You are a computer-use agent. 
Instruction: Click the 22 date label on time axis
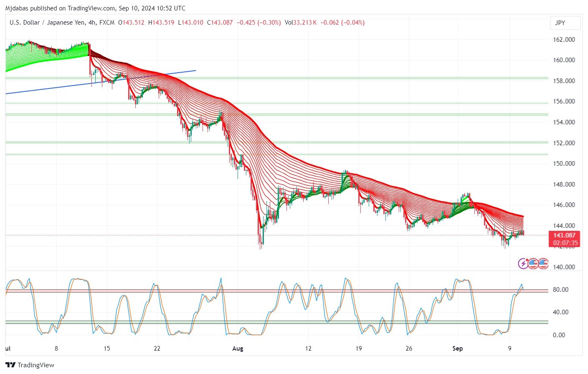[x=157, y=348]
